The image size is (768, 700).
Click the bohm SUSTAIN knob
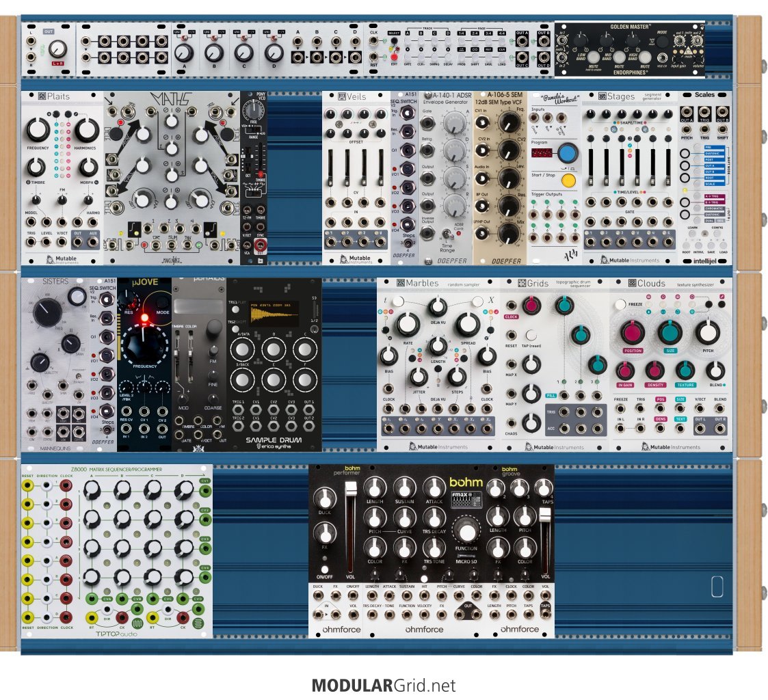(404, 487)
